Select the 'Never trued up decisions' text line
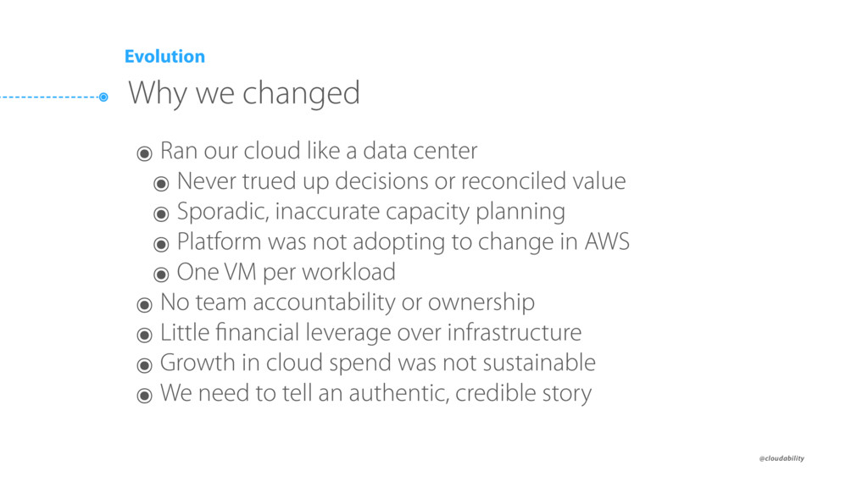Image resolution: width=868 pixels, height=488 pixels. tap(401, 181)
